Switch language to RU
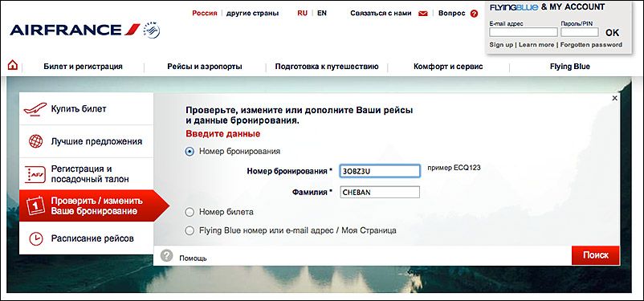 tap(302, 13)
